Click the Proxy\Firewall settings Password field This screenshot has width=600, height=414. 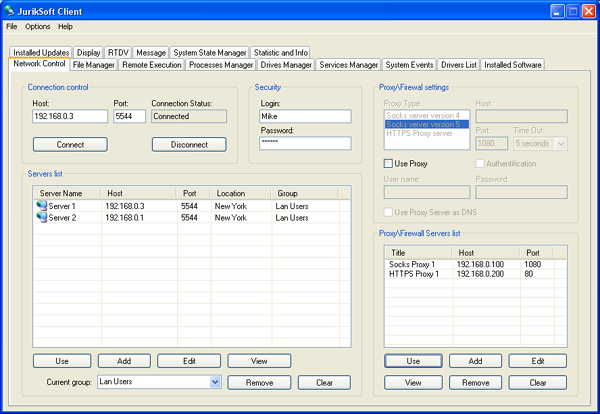(x=521, y=192)
